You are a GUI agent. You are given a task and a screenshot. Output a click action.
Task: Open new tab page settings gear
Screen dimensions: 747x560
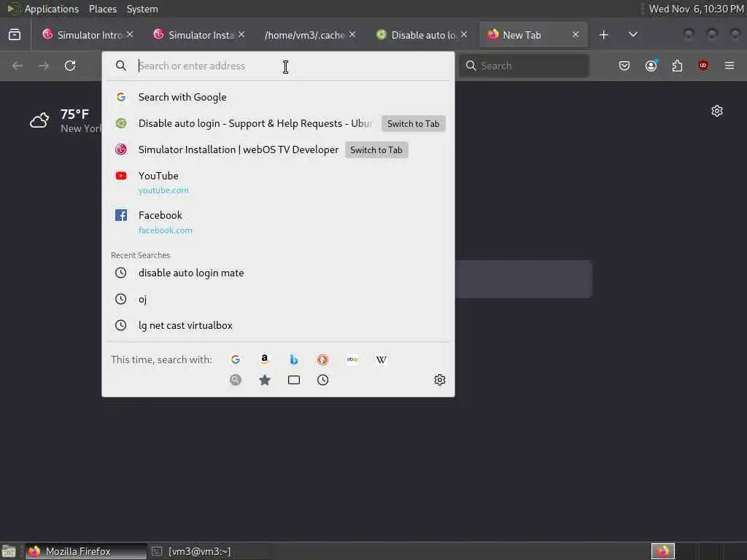click(x=717, y=111)
